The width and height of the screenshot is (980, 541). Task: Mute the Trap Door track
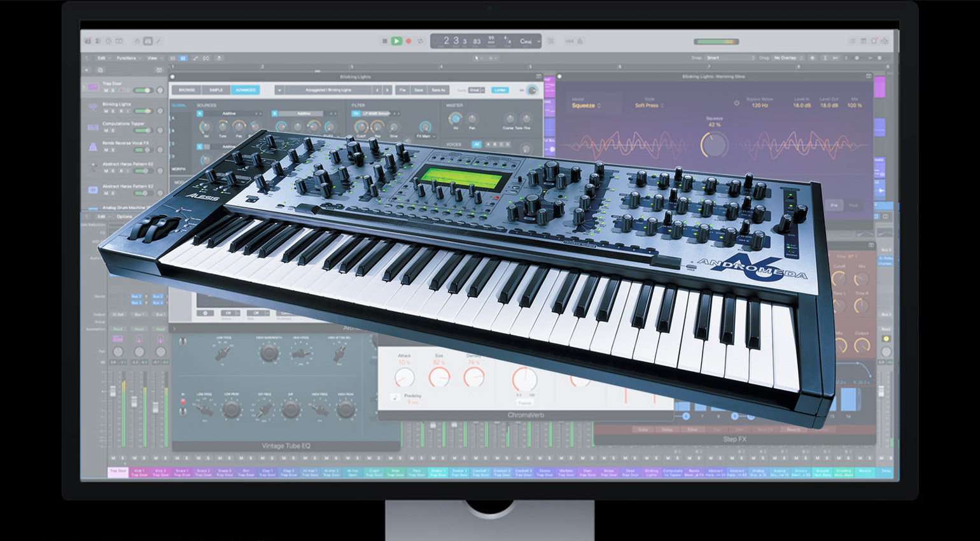(x=106, y=90)
